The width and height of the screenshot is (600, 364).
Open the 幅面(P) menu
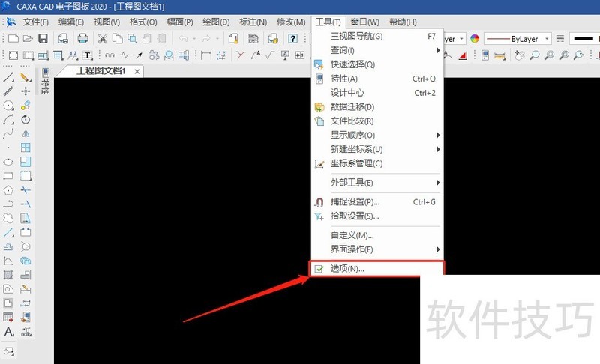coord(180,22)
